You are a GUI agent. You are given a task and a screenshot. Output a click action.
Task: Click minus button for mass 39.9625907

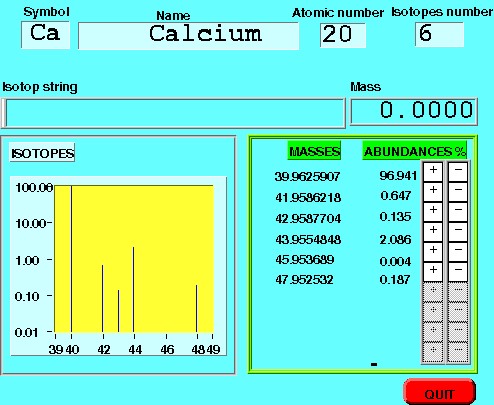(458, 171)
